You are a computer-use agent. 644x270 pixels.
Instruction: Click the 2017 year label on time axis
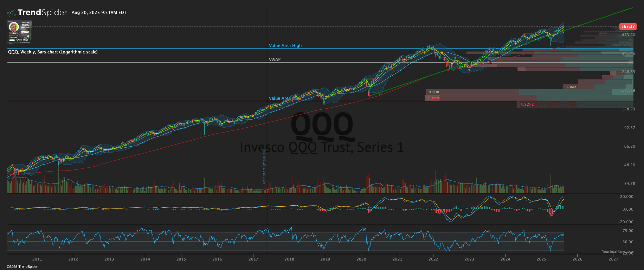[253, 259]
